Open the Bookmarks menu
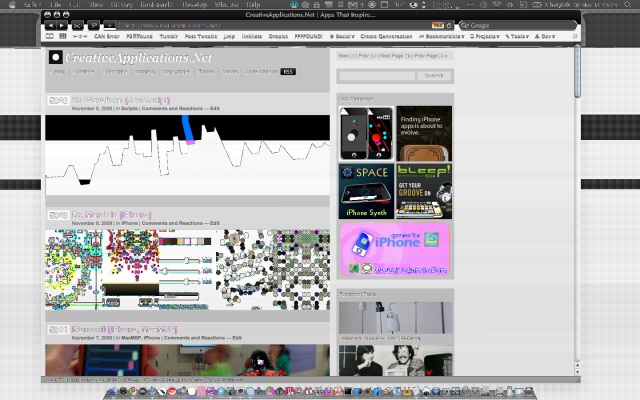640x400 pixels. (157, 4)
